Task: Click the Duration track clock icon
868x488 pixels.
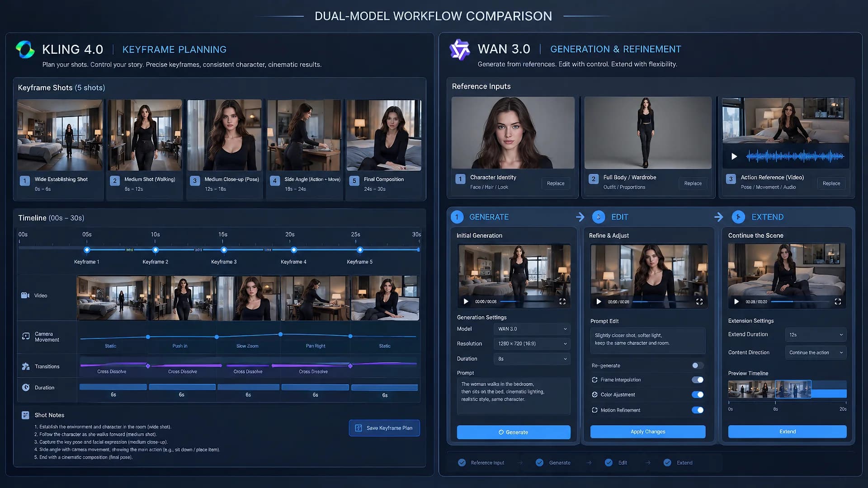Action: tap(26, 388)
